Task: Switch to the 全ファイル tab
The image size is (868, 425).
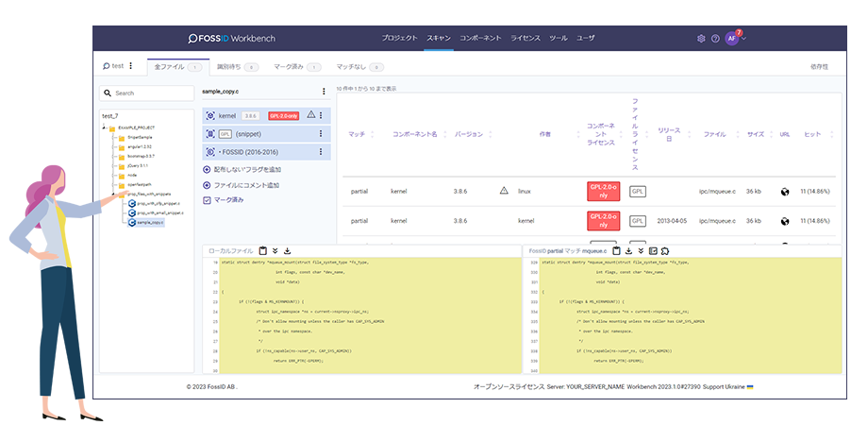Action: click(x=177, y=67)
